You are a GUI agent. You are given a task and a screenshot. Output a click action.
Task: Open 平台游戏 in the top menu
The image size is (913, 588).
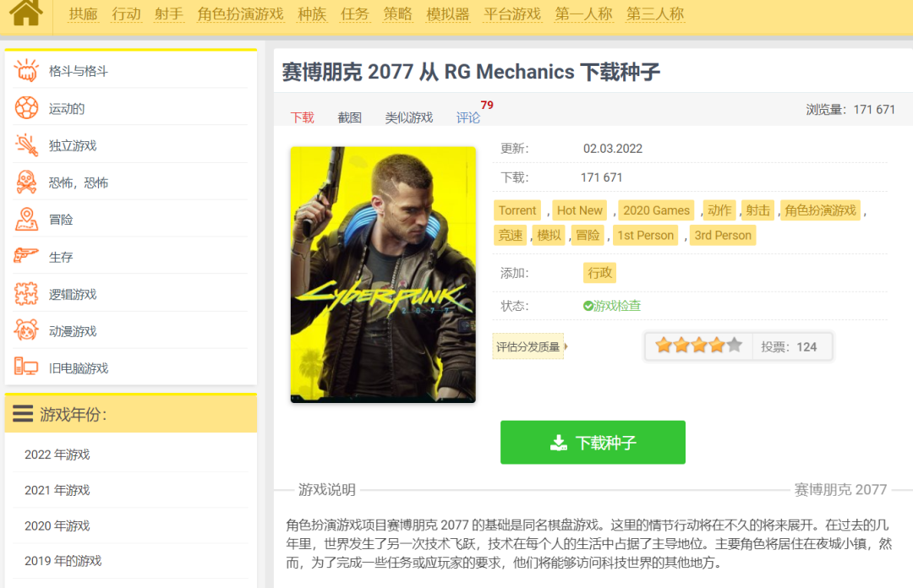pyautogui.click(x=512, y=14)
